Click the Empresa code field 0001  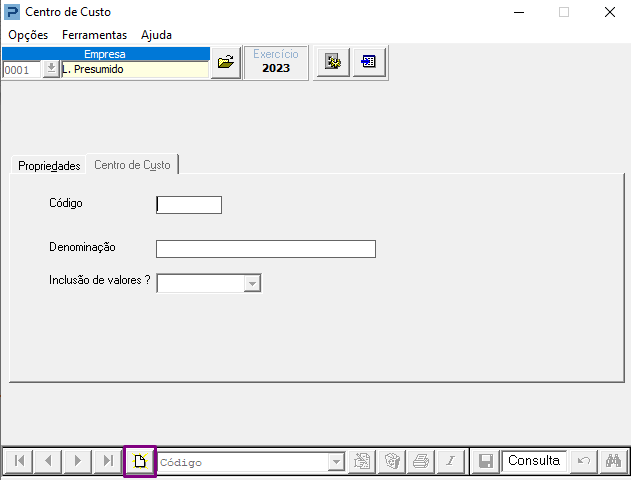pyautogui.click(x=22, y=70)
